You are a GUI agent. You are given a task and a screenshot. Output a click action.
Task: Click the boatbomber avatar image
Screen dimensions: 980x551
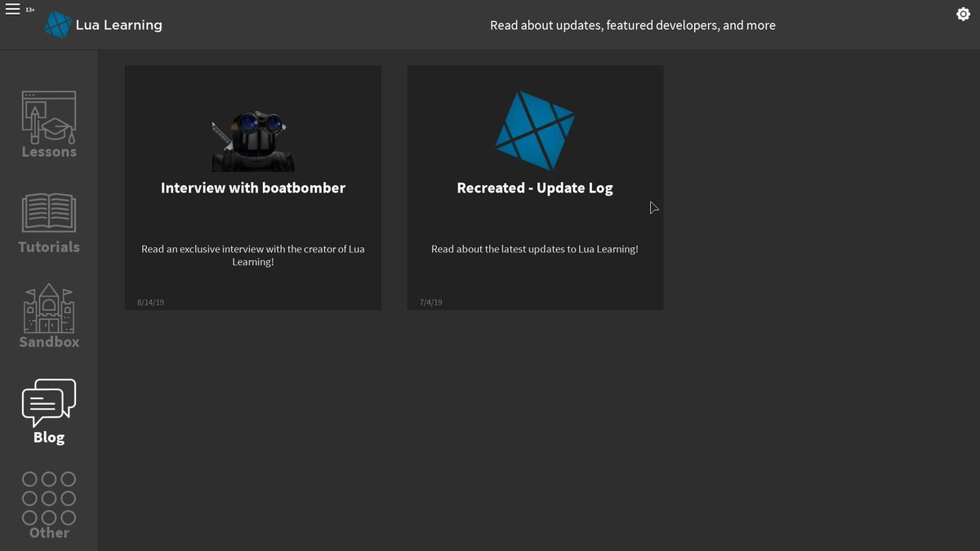[x=253, y=141]
